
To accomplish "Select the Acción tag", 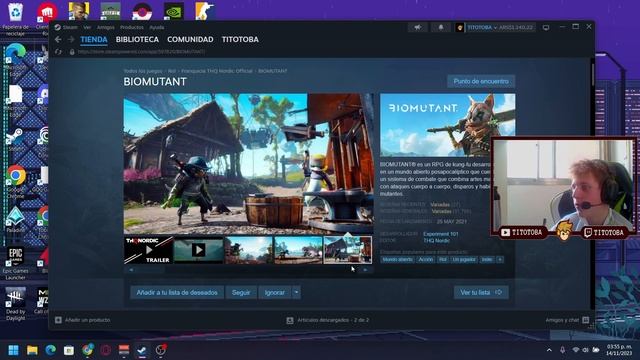I will pyautogui.click(x=425, y=260).
